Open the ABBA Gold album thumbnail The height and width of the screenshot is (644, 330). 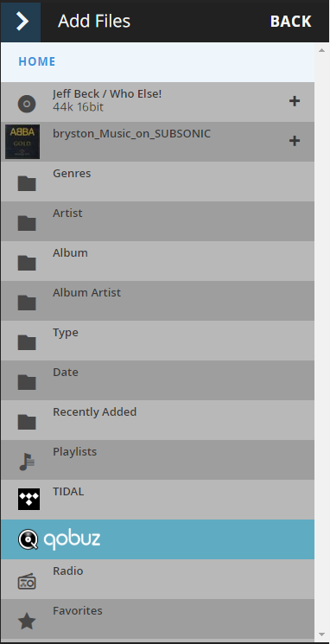tap(22, 142)
